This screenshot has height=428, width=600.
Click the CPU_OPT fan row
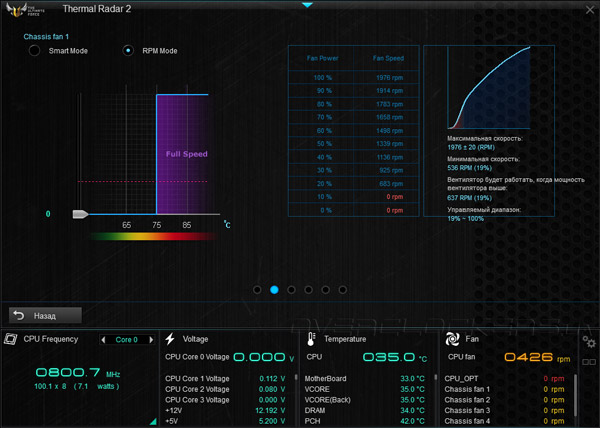504,379
